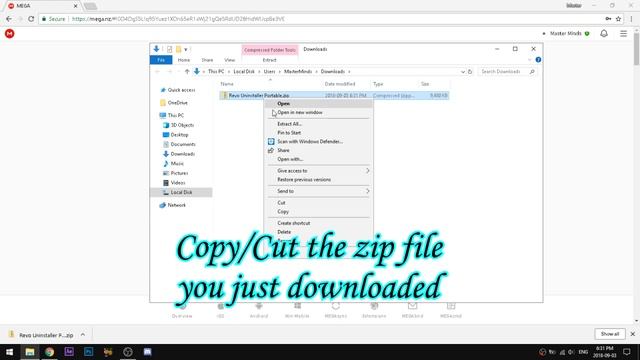Image resolution: width=640 pixels, height=360 pixels.
Task: Bookmark this page with the star icon
Action: (x=618, y=19)
